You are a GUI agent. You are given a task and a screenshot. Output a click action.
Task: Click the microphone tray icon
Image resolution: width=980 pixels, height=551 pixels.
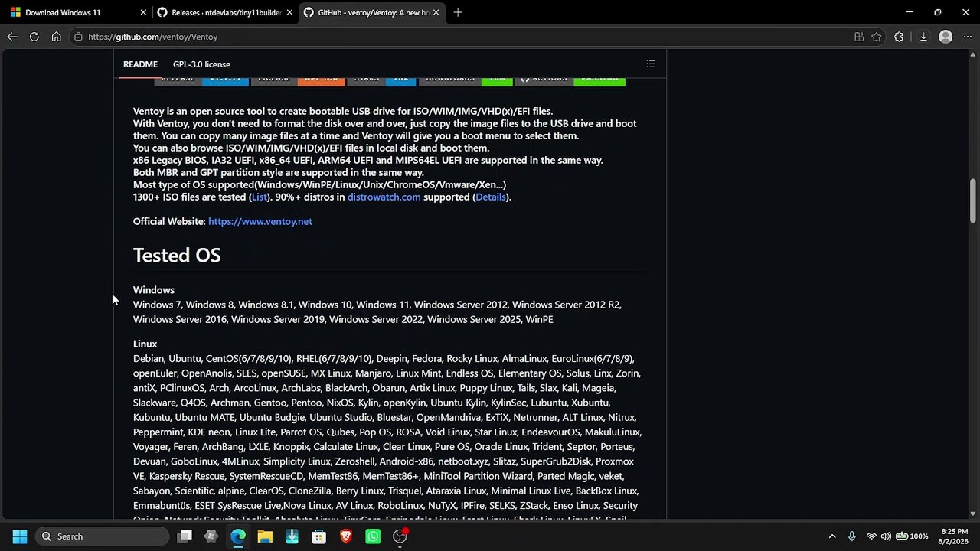click(852, 536)
